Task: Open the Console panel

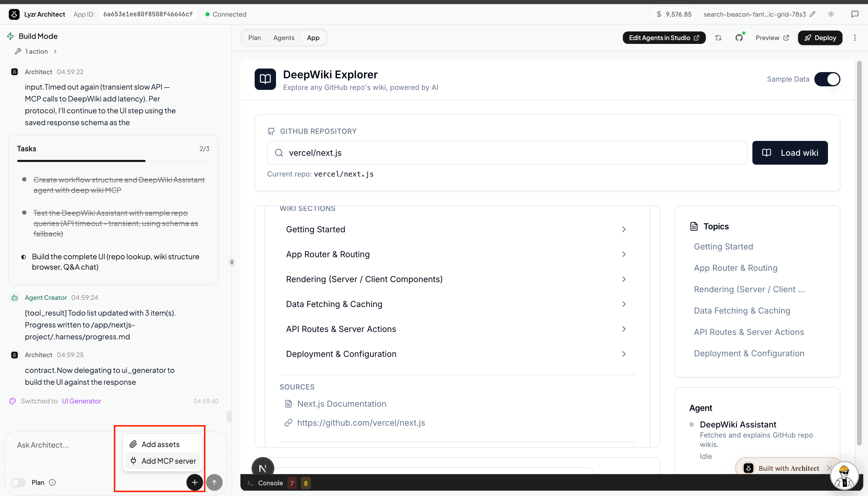Action: [270, 483]
